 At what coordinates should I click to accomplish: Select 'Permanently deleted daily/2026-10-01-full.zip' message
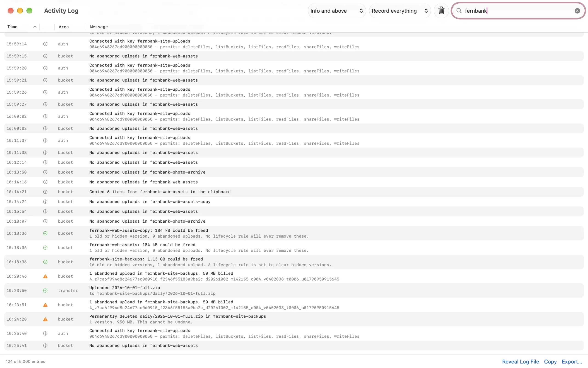coord(178,316)
